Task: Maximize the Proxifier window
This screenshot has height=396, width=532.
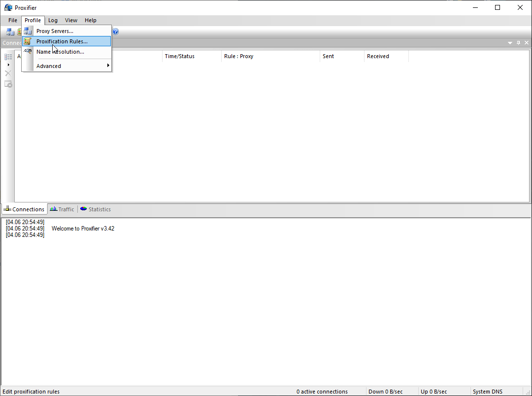Action: point(498,7)
